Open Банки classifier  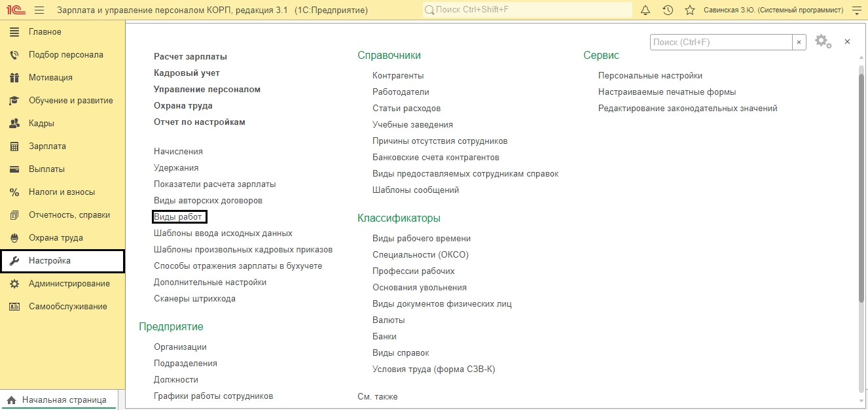[x=384, y=337]
